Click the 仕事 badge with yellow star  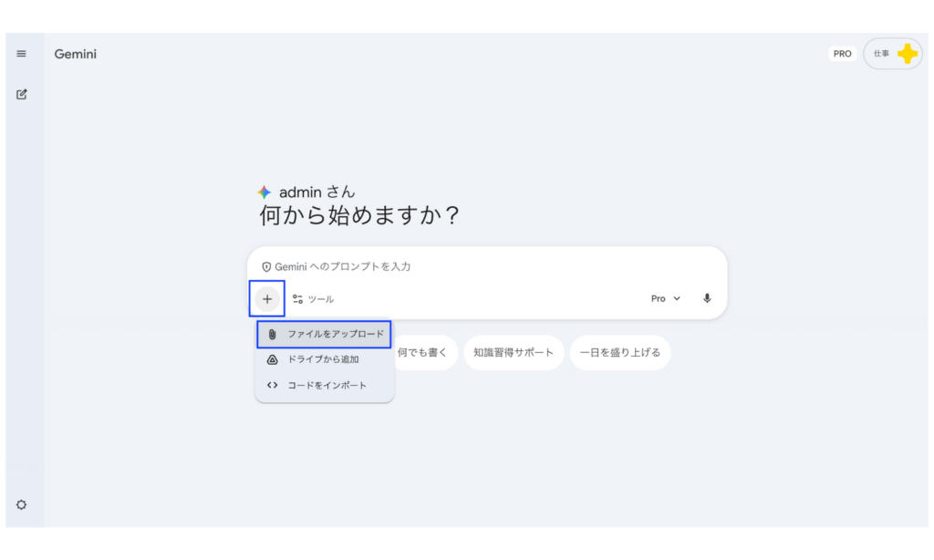tap(892, 53)
